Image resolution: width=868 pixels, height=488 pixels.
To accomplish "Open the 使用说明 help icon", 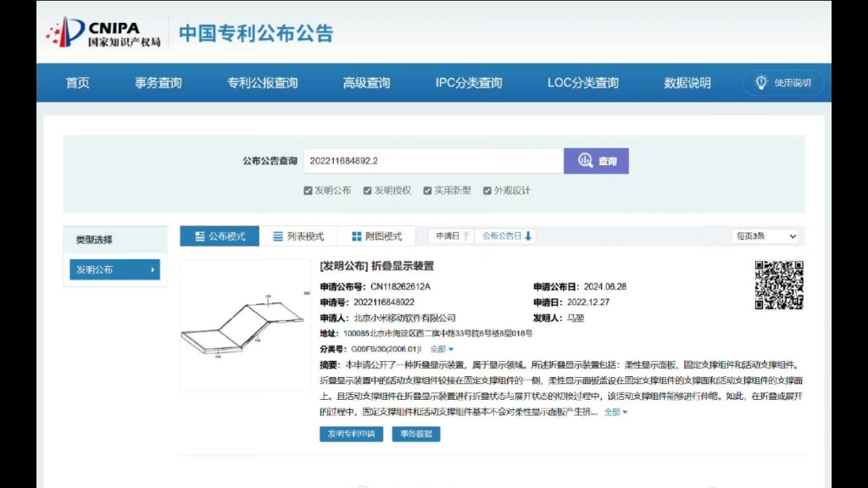I will click(780, 82).
